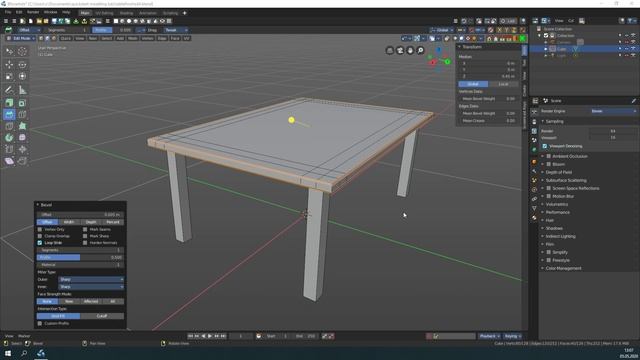Switch to the UV Editing workspace tab
640x360 pixels.
104,13
